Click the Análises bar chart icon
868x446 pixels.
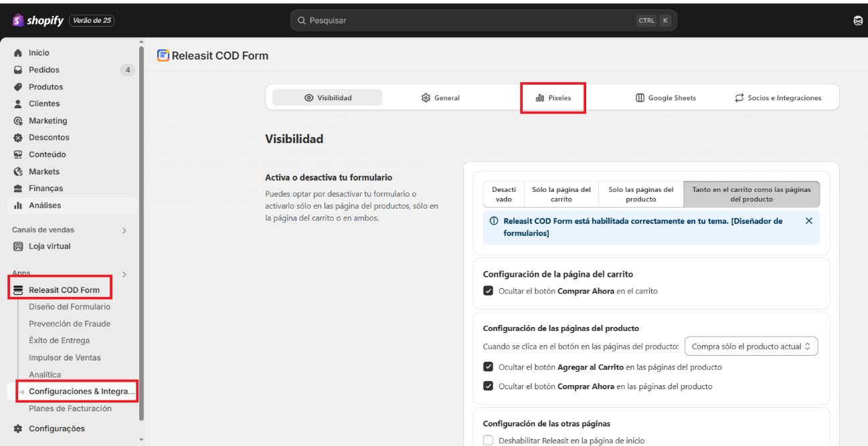click(18, 205)
